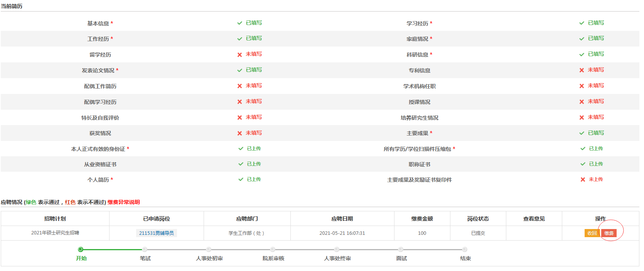Open the applied position 211531男辅导员
The image size is (644, 271).
(156, 233)
